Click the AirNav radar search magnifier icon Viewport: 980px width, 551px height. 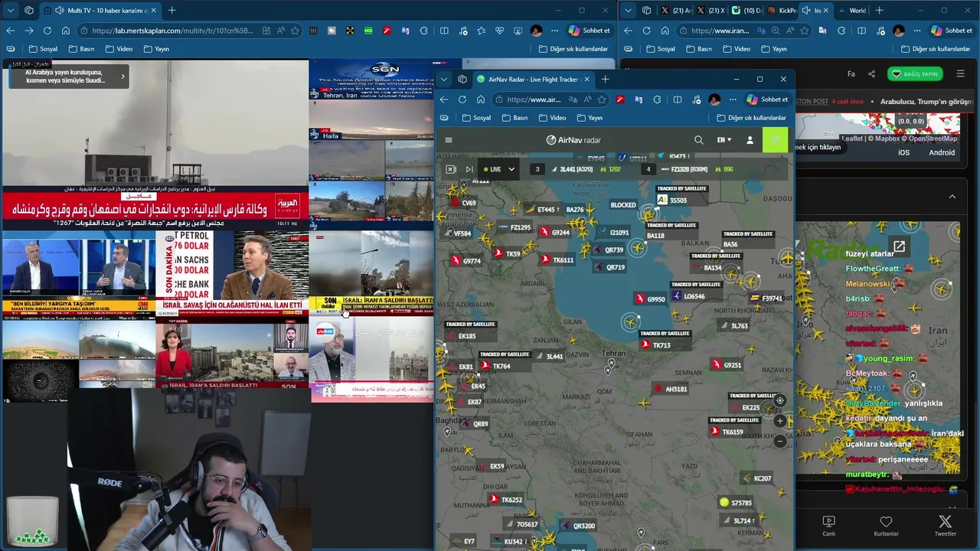pyautogui.click(x=698, y=140)
